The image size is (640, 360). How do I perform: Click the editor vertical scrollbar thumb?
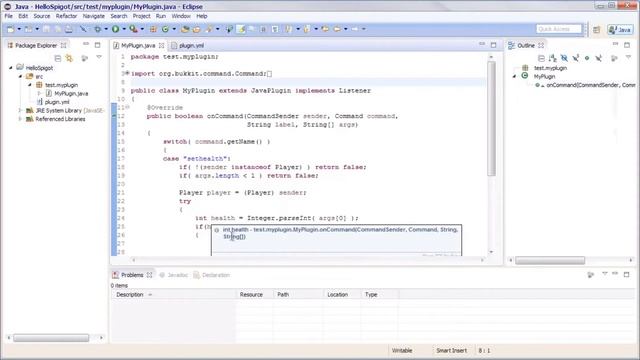[x=492, y=118]
